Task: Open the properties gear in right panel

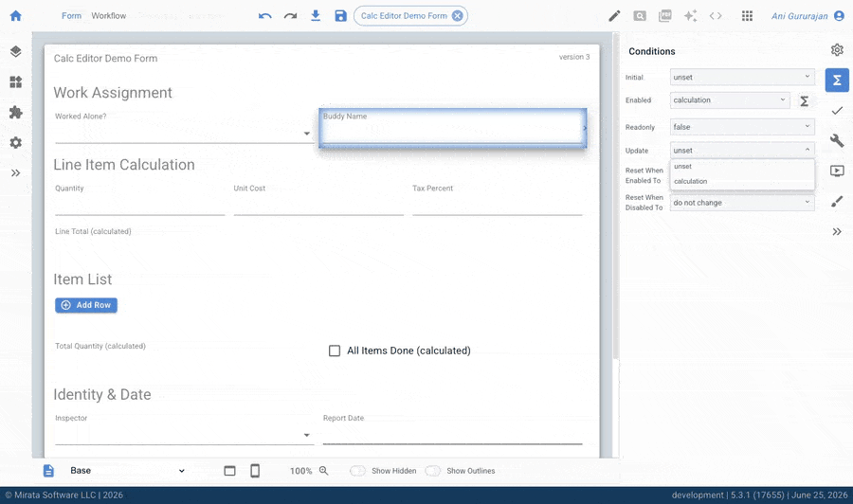Action: pyautogui.click(x=837, y=50)
